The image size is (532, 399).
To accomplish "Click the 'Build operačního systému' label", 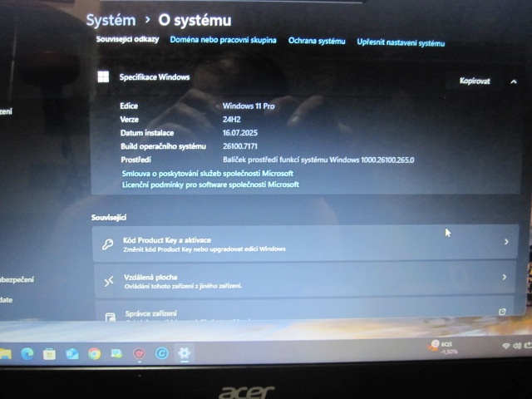I will point(163,146).
